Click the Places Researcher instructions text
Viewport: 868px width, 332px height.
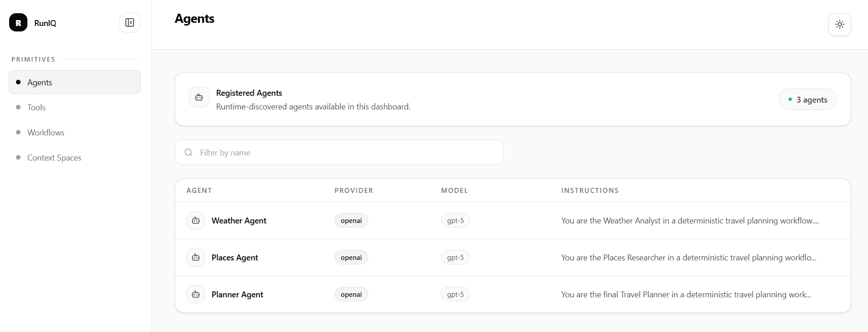(x=689, y=257)
